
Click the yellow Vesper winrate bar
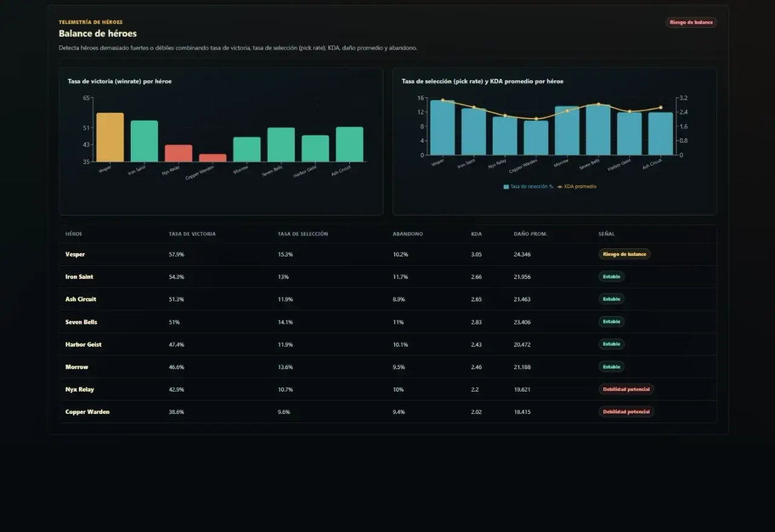point(110,137)
